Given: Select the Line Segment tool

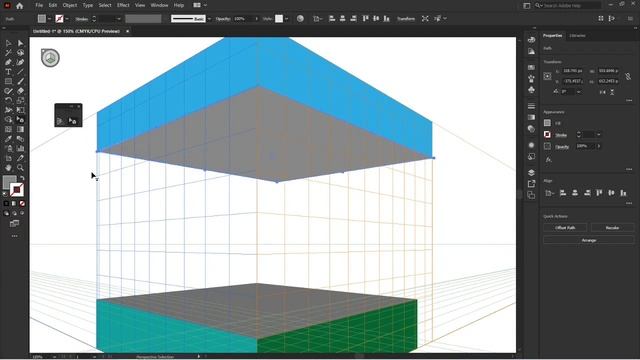Looking at the screenshot, I should [x=20, y=72].
